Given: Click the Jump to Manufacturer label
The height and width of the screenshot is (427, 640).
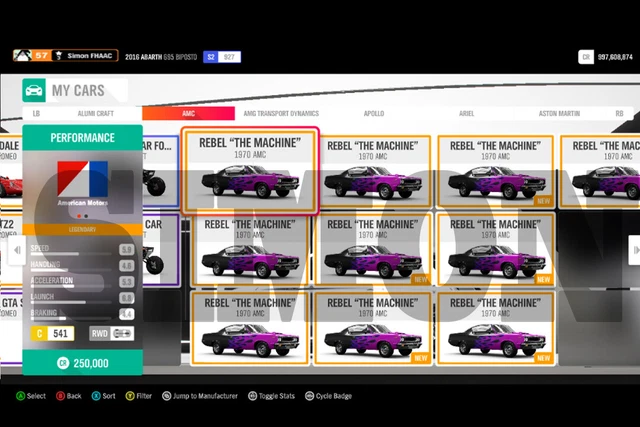Looking at the screenshot, I should point(205,396).
